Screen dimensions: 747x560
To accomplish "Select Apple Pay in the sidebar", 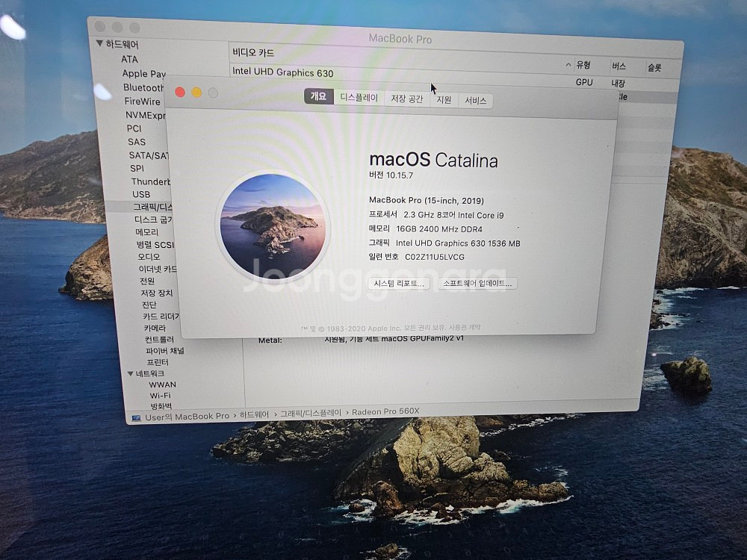I will 144,74.
